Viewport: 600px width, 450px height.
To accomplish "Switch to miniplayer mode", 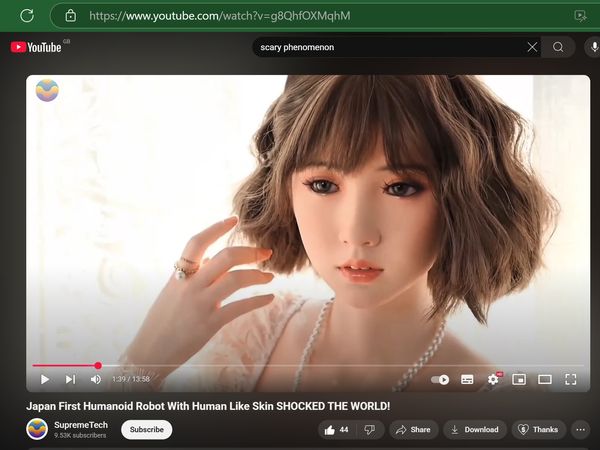I will click(519, 379).
